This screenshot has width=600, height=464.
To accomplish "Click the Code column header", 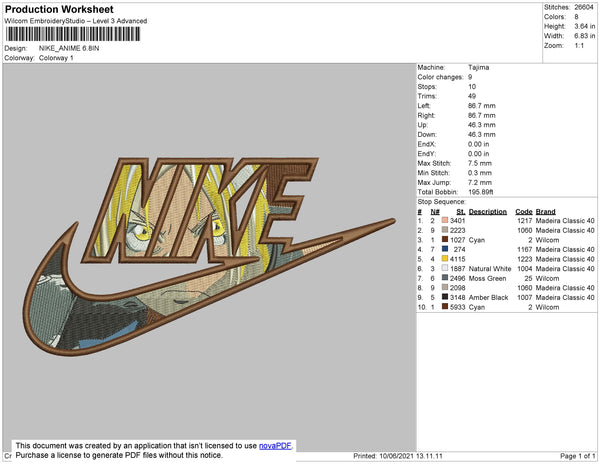I will pos(523,211).
